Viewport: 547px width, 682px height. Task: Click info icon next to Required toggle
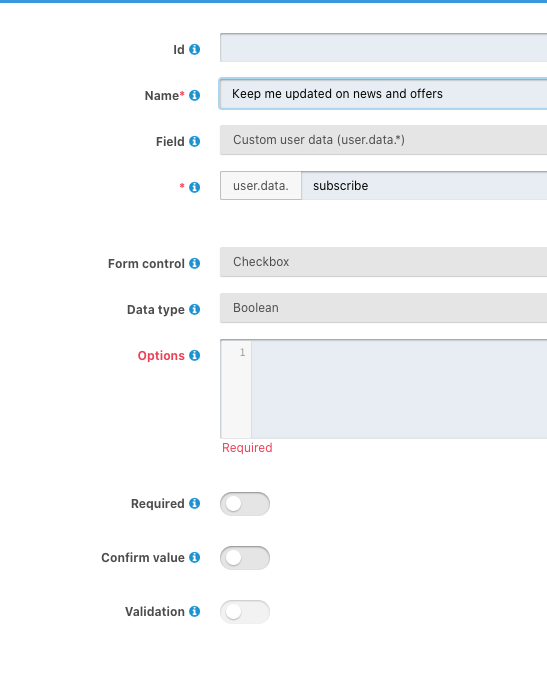(194, 503)
